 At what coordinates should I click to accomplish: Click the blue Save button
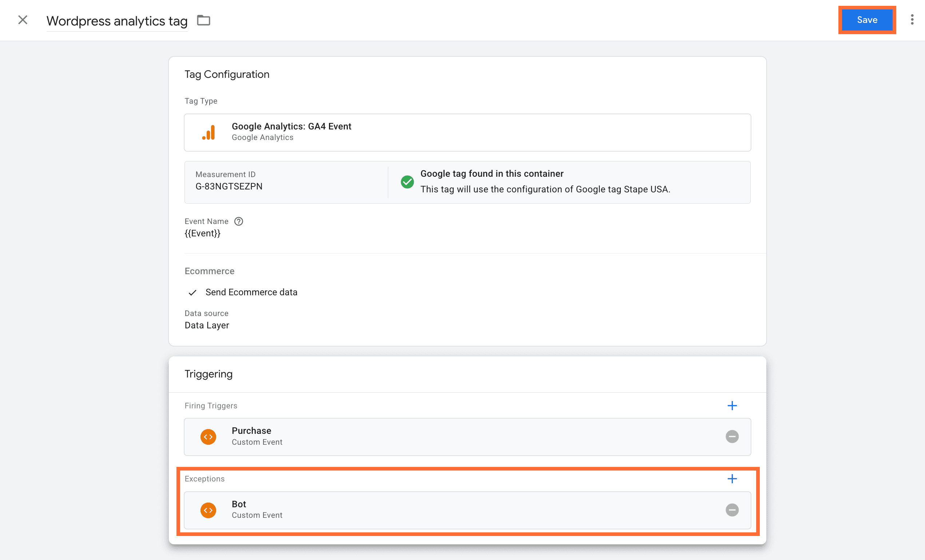866,20
